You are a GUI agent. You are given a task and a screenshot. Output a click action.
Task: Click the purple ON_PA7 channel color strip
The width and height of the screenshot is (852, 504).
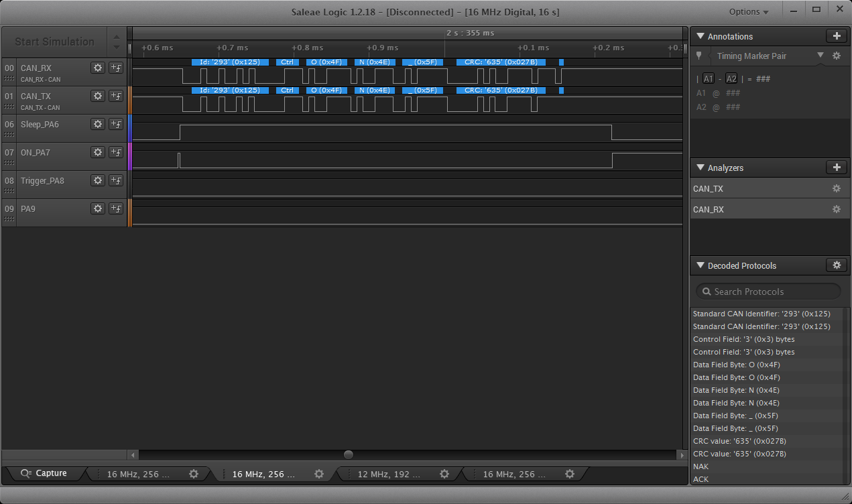130,155
